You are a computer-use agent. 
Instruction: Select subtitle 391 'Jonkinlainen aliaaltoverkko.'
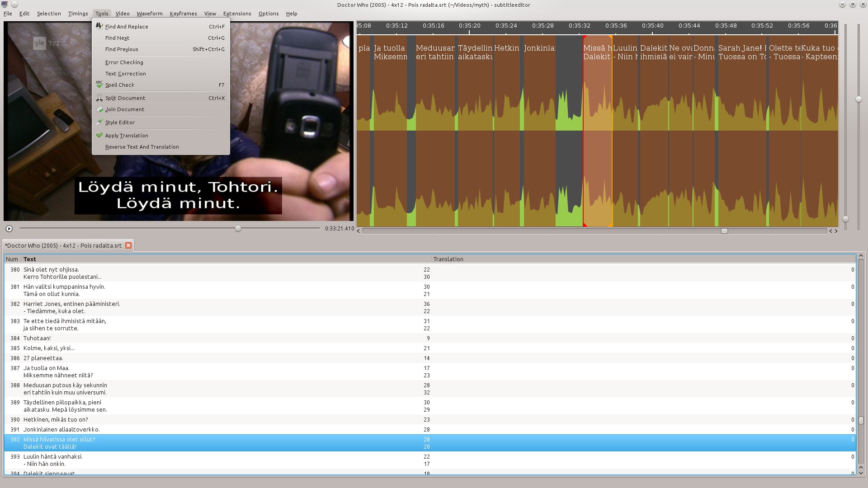coord(430,429)
